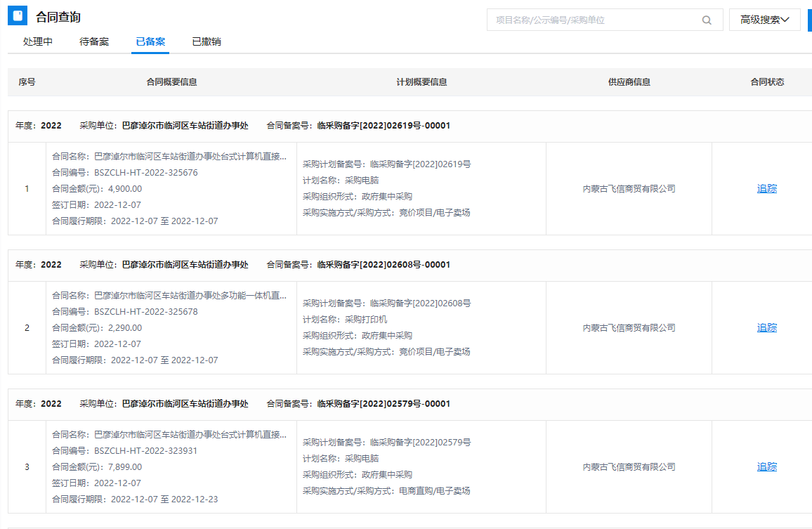Click the search magnifier icon
The image size is (812, 529).
(x=707, y=20)
